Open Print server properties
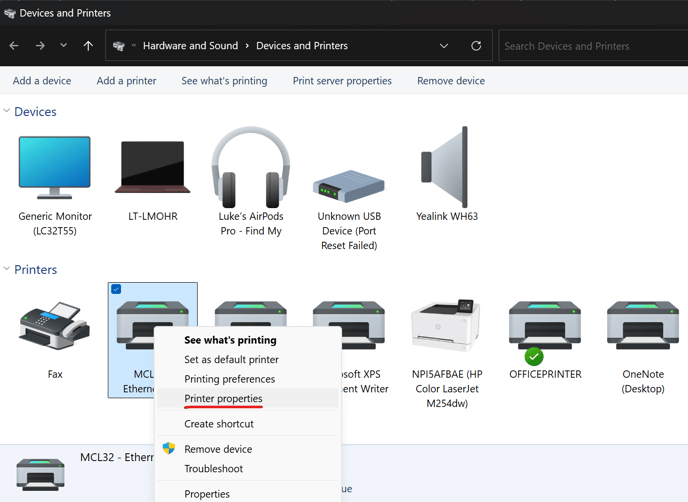Viewport: 688px width, 502px height. coord(342,81)
